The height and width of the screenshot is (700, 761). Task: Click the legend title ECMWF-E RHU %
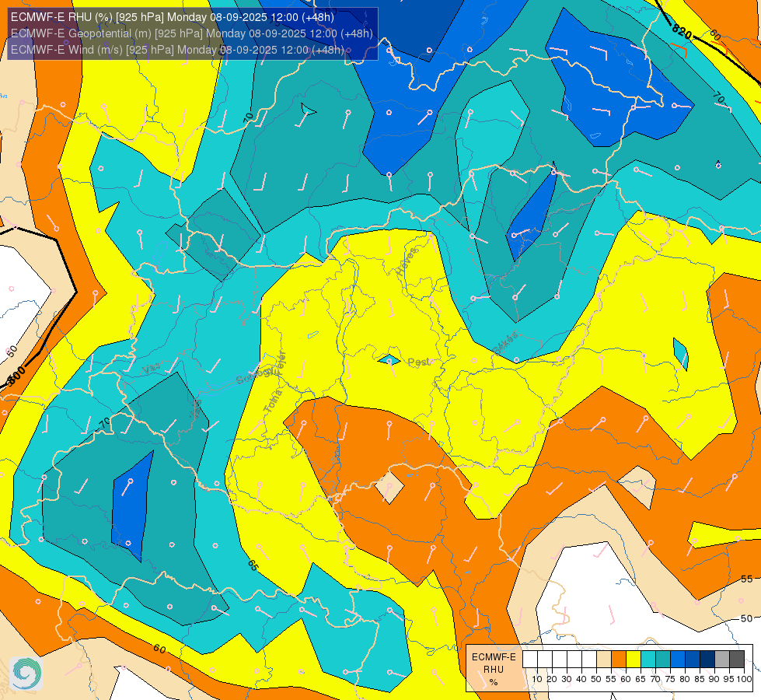[494, 670]
